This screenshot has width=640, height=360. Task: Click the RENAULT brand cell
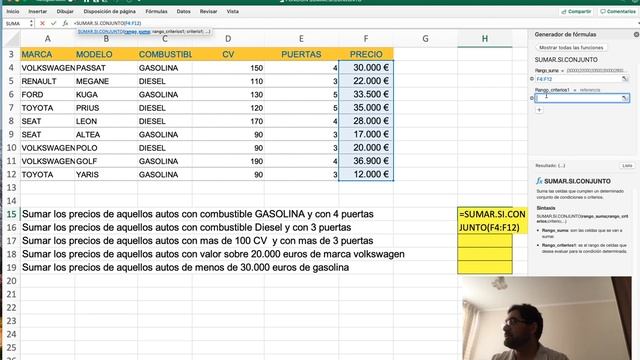click(47, 81)
